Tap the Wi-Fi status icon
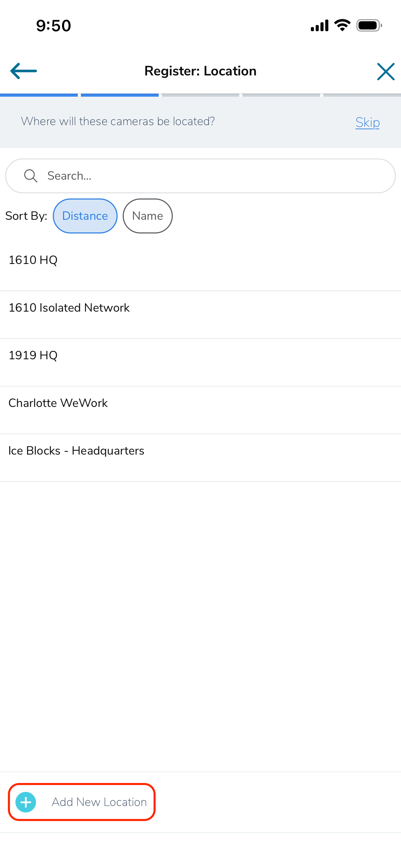The height and width of the screenshot is (868, 401). coord(342,25)
